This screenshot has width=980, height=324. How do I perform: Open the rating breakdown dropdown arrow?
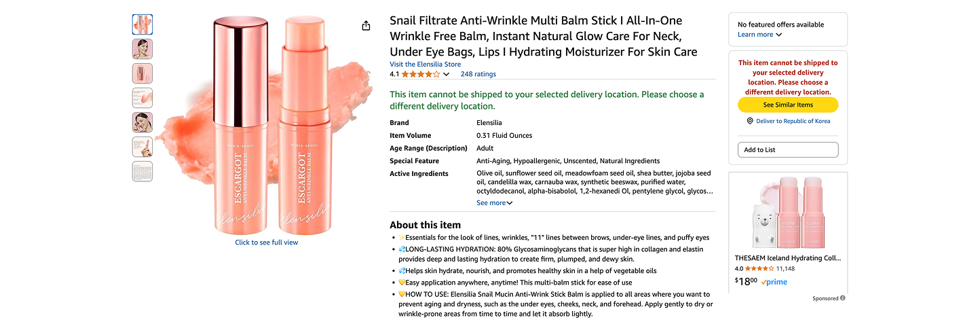click(446, 74)
